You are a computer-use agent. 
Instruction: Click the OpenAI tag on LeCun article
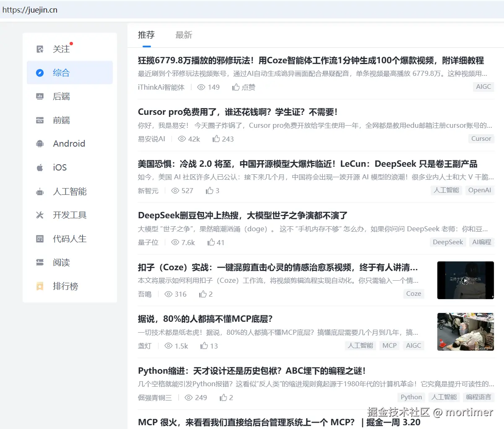pos(479,190)
